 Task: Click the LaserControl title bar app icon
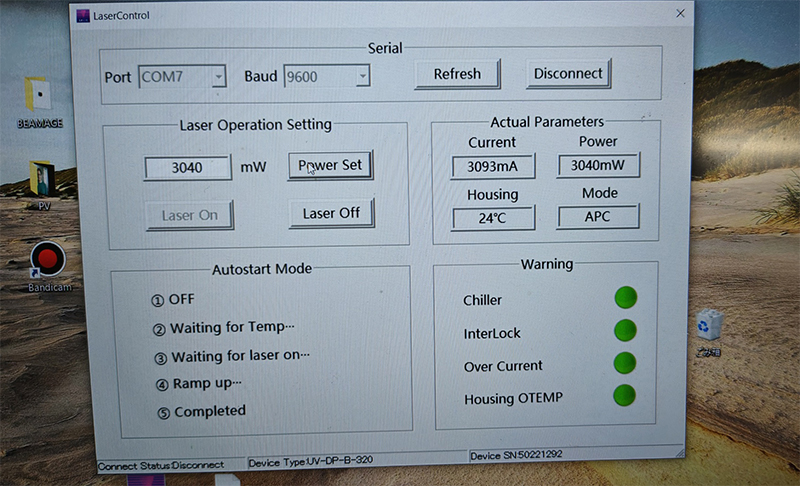[x=83, y=16]
